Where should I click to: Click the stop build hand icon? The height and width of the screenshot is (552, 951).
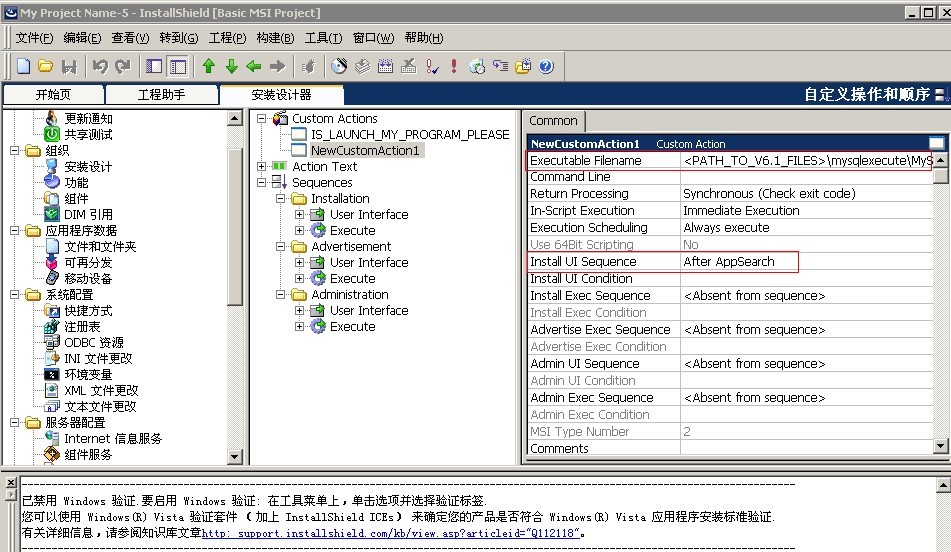pyautogui.click(x=309, y=66)
